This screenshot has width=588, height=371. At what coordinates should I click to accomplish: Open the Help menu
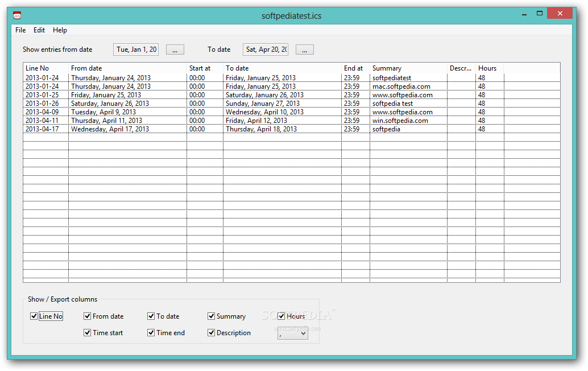tap(60, 30)
